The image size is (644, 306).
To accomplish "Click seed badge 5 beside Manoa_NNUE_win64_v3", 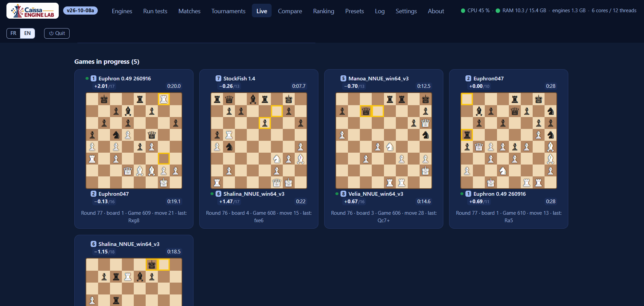I will [344, 78].
